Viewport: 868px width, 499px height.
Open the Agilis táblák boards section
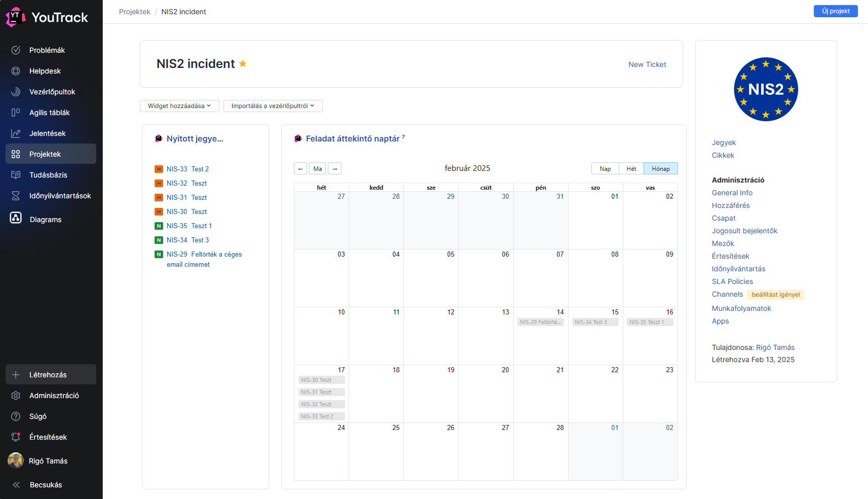pos(49,113)
